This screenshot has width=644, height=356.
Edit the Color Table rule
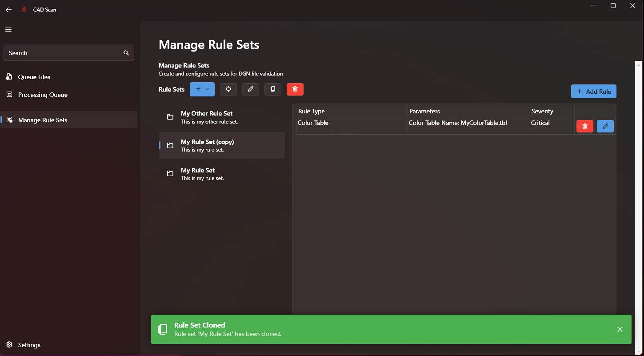(605, 127)
